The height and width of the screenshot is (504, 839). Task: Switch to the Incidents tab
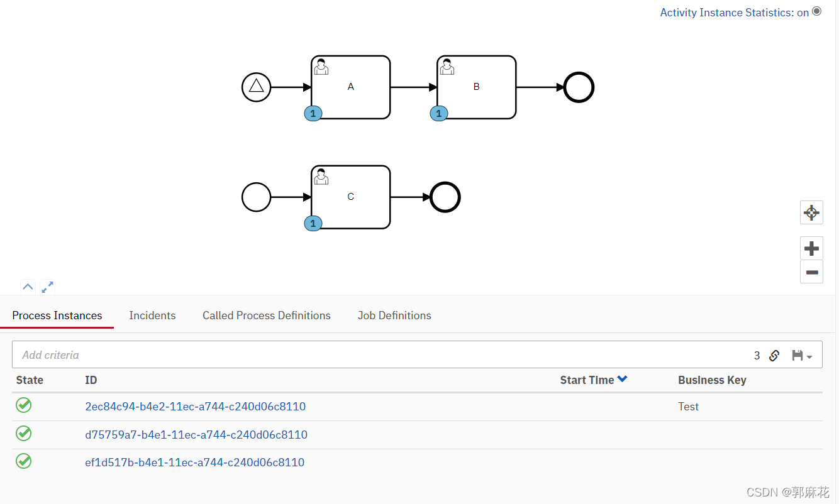click(152, 315)
